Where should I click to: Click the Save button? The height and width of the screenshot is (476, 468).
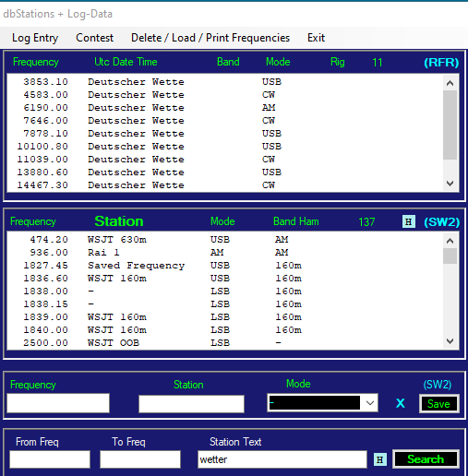[439, 403]
